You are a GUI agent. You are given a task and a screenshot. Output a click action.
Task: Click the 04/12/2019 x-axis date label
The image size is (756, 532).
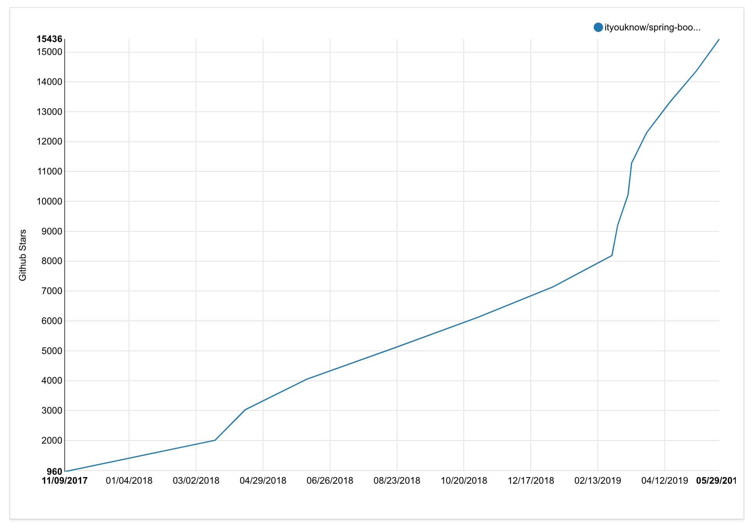click(665, 481)
